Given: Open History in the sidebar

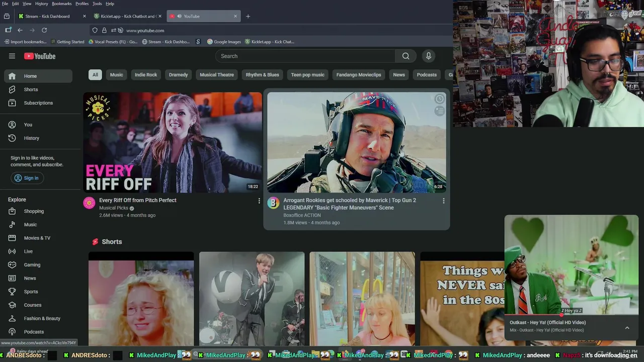Looking at the screenshot, I should [x=38, y=138].
